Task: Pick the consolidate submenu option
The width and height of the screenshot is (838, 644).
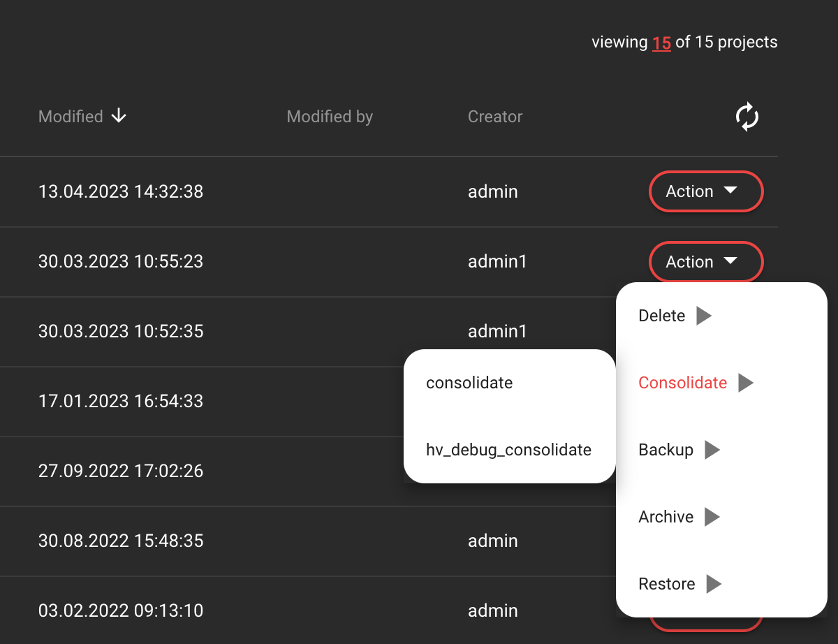Action: (469, 383)
